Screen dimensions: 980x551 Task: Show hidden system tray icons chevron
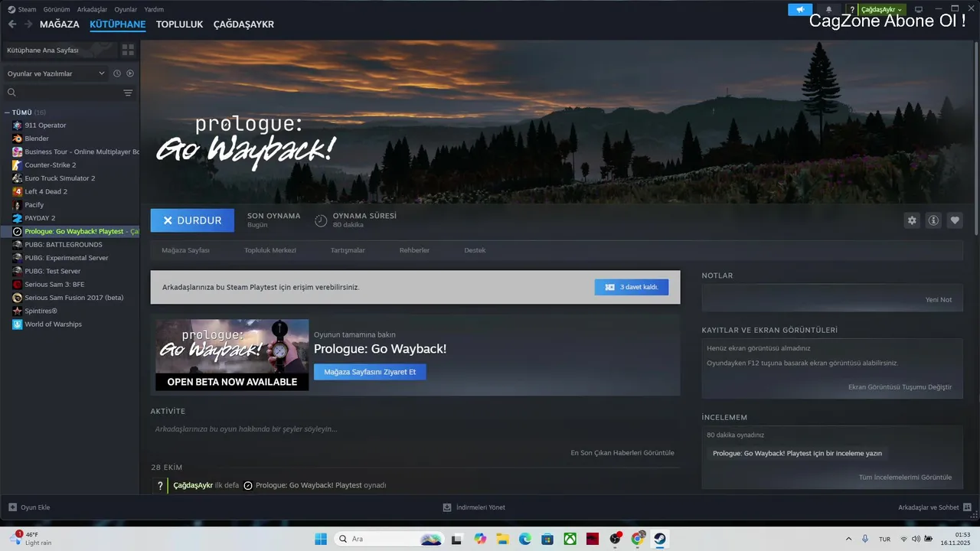[848, 539]
